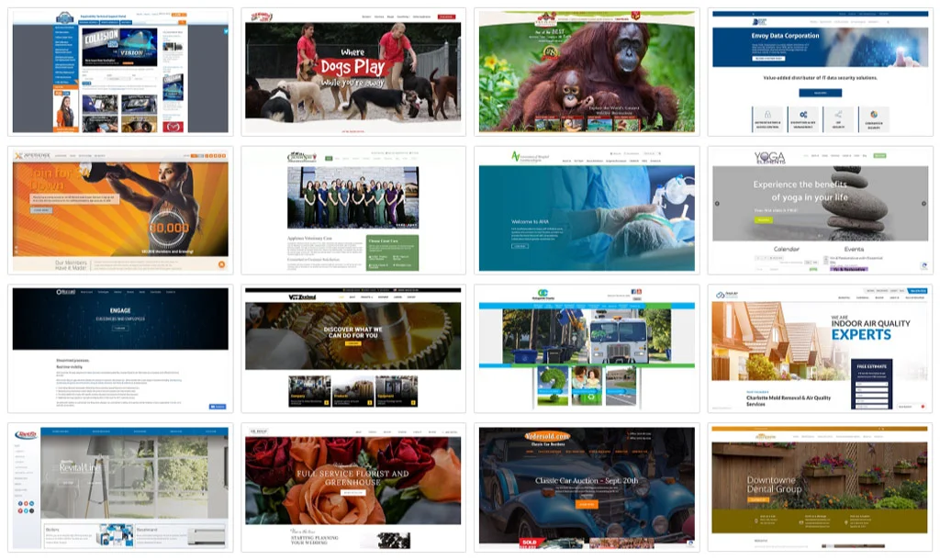Click the previous-slide arrow on the yoga banner

pos(717,204)
